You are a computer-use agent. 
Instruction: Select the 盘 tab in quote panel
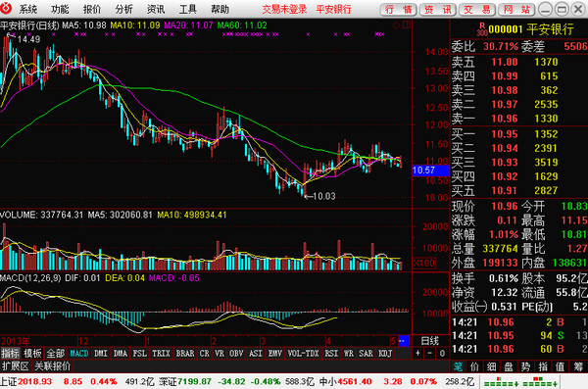tap(509, 366)
